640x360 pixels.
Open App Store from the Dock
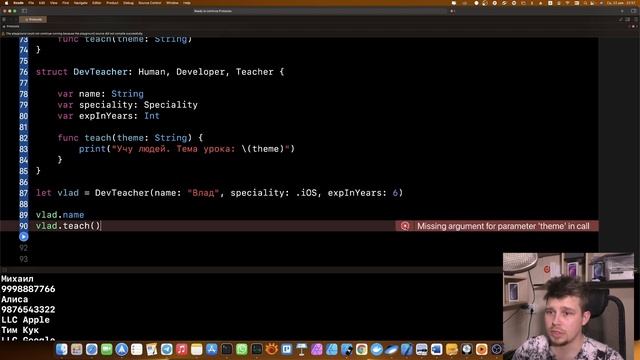(x=212, y=349)
